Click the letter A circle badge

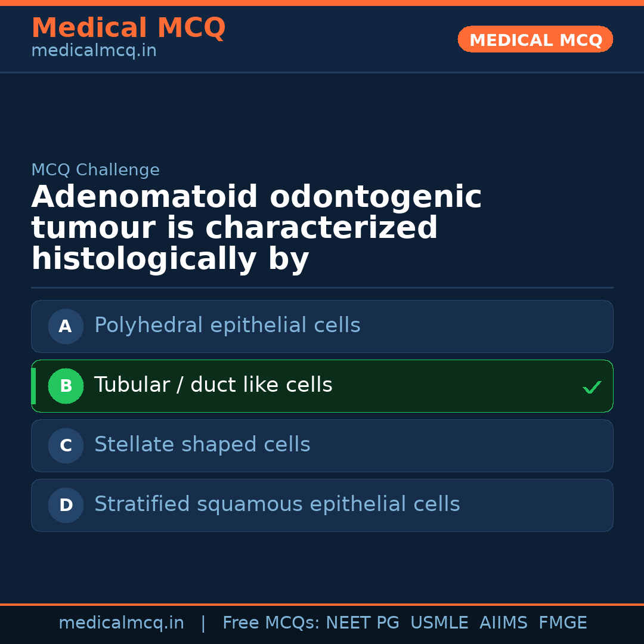66,326
